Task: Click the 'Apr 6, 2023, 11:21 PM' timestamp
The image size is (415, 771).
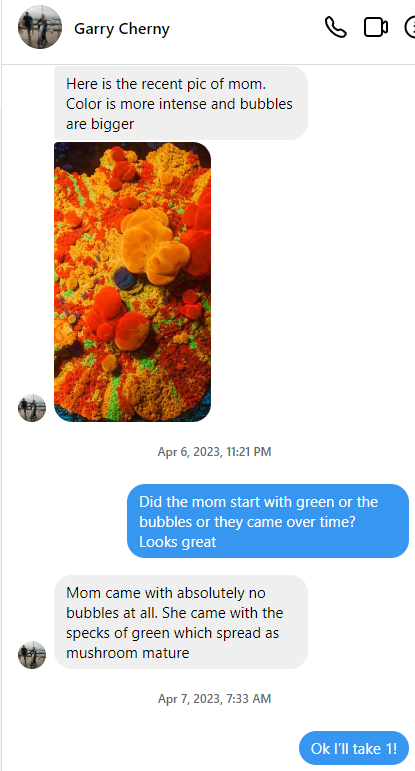Action: click(x=214, y=451)
